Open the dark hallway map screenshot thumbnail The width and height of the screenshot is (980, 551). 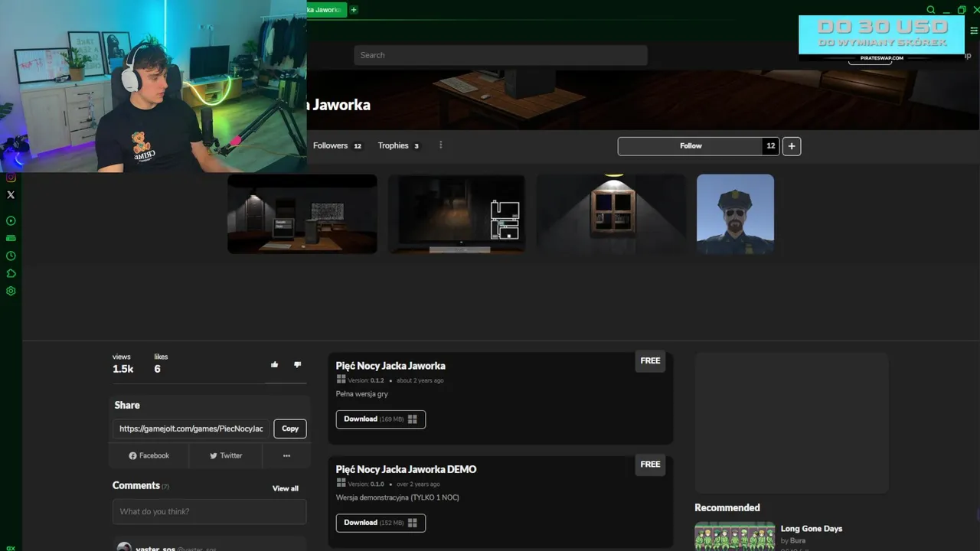click(x=456, y=214)
